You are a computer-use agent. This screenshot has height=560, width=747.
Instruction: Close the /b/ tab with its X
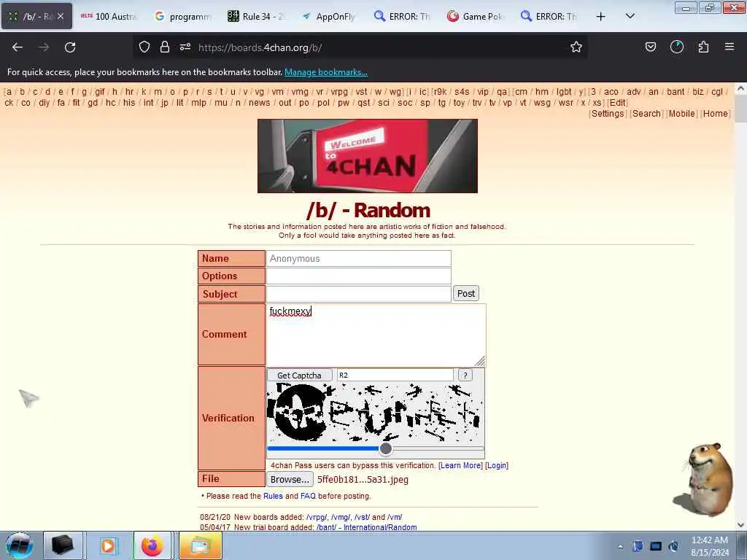[x=61, y=16]
